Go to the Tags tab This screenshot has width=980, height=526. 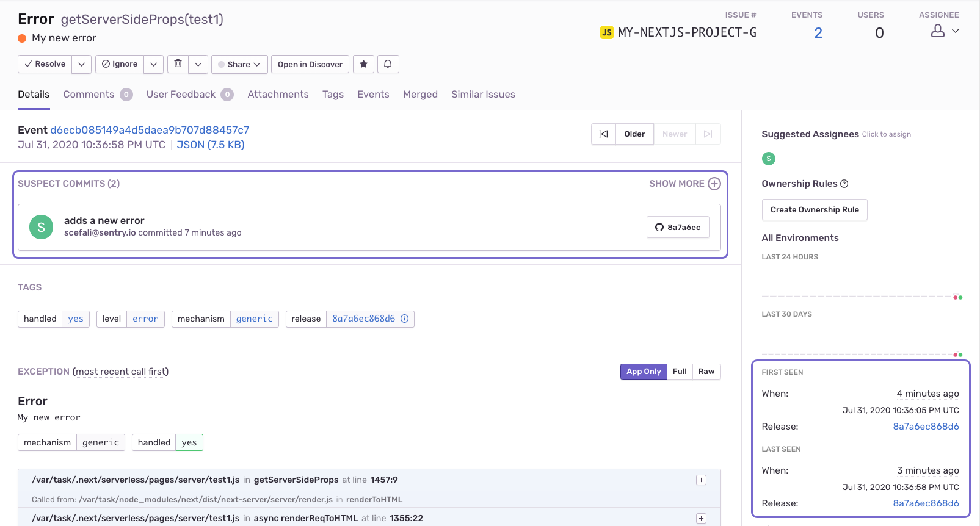[x=333, y=95]
